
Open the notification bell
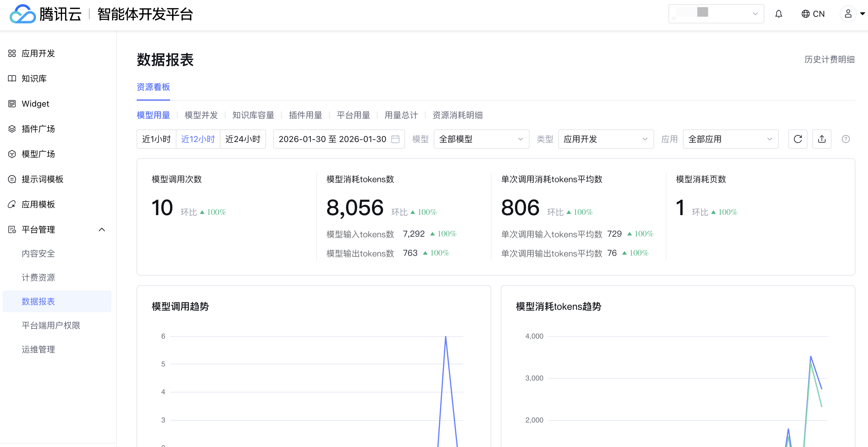[778, 14]
